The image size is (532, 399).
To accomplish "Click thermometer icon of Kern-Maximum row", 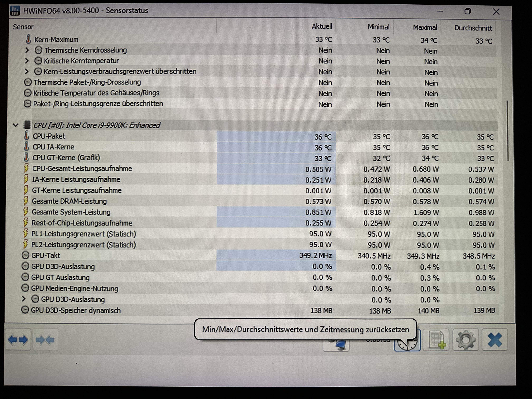I will [28, 39].
